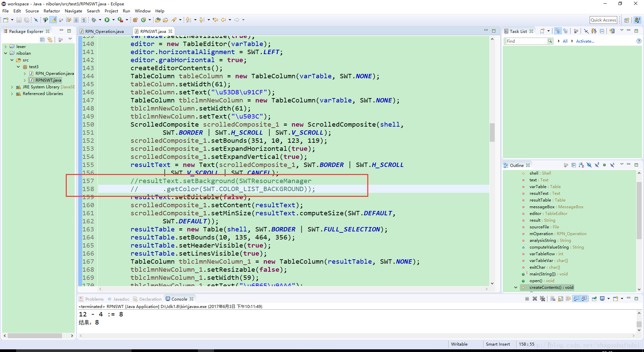
Task: Jump to Previous Annotation icon
Action: click(202, 20)
